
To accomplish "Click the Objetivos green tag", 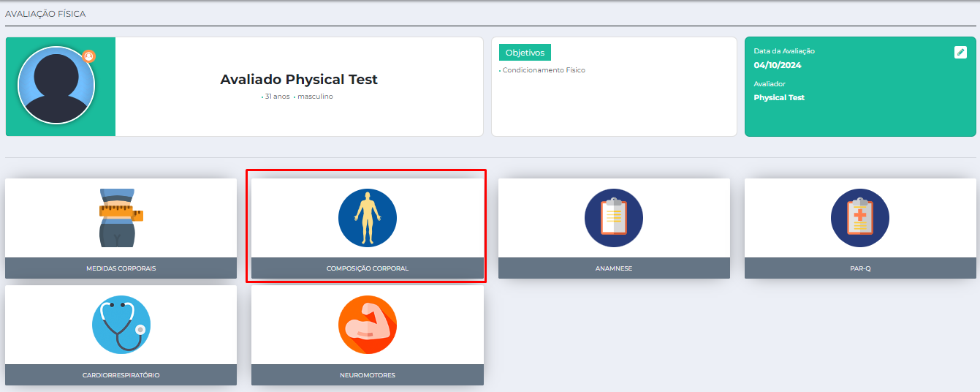I will click(525, 53).
